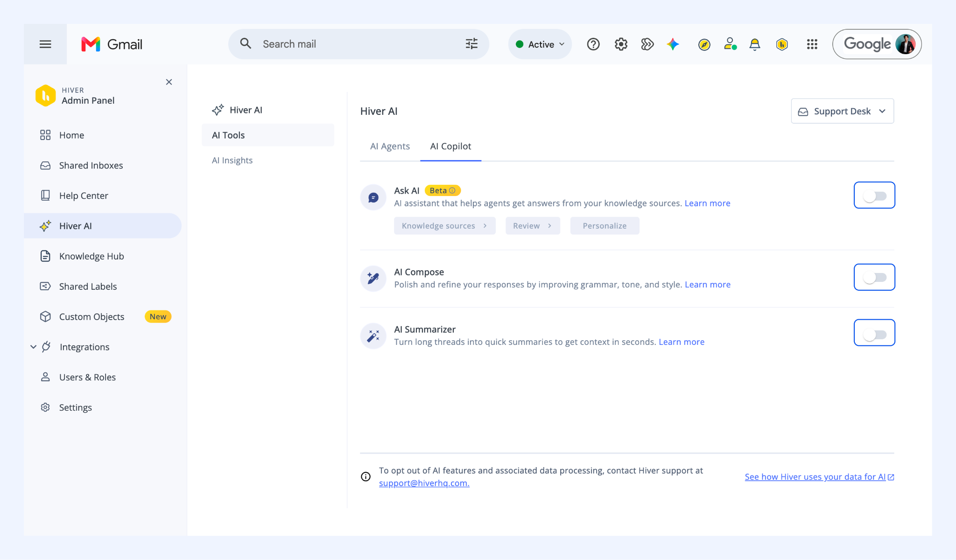This screenshot has width=956, height=560.
Task: Click the double-arrow icon beside the settings gear
Action: (x=647, y=44)
